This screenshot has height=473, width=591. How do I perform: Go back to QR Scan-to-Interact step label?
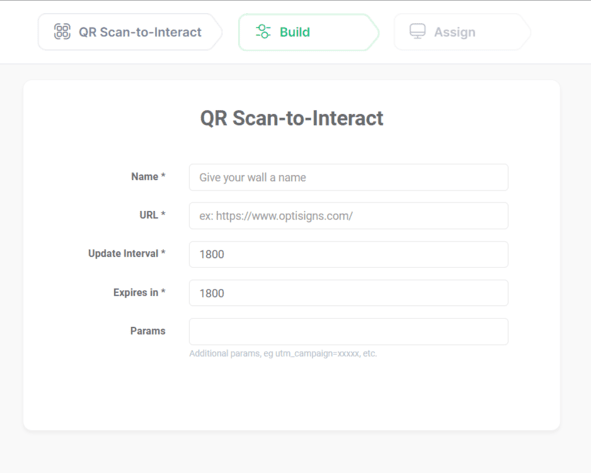(x=140, y=32)
